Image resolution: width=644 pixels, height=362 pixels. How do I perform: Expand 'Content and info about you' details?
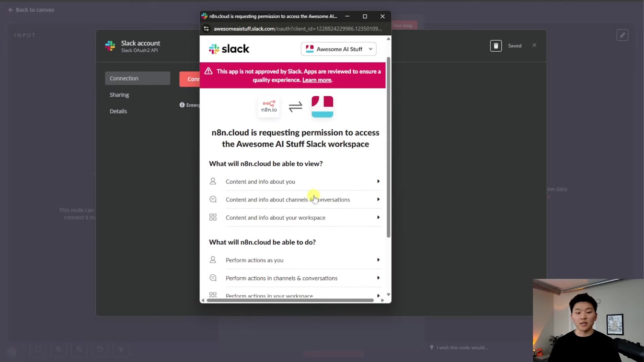click(295, 181)
